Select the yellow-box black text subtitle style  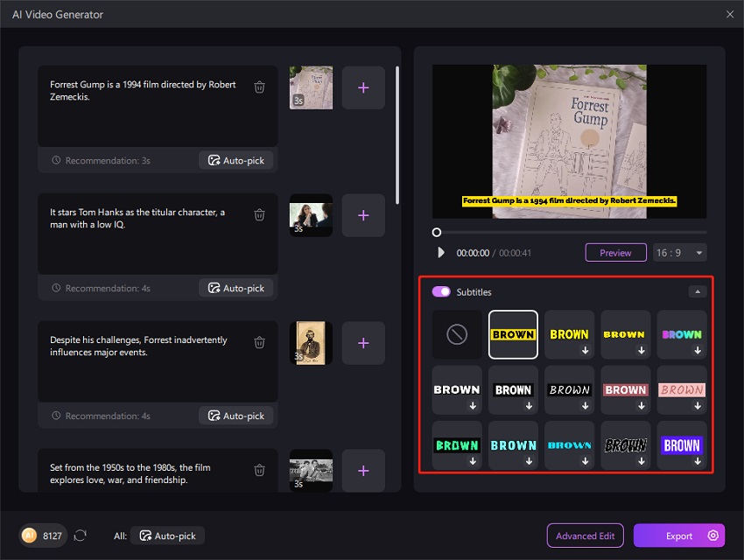click(x=513, y=334)
